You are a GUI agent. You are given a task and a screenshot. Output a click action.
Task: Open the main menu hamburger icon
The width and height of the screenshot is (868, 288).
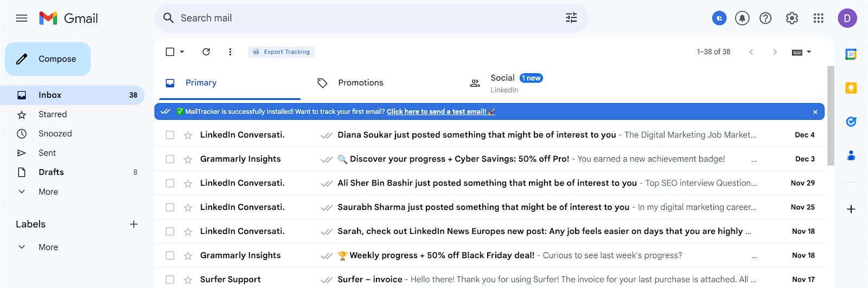[x=22, y=18]
